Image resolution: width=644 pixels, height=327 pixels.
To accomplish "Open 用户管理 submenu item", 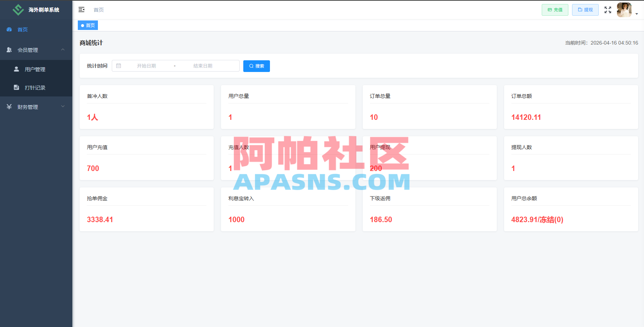I will [36, 69].
